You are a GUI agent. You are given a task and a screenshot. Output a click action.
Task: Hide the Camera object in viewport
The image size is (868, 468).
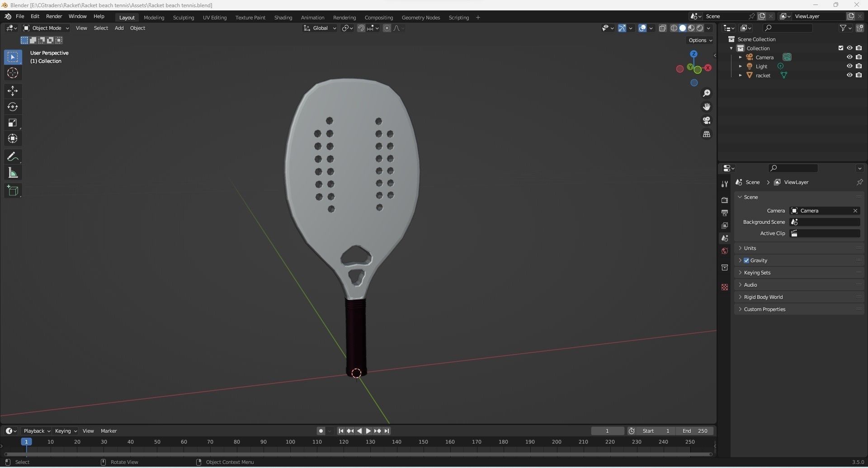849,57
